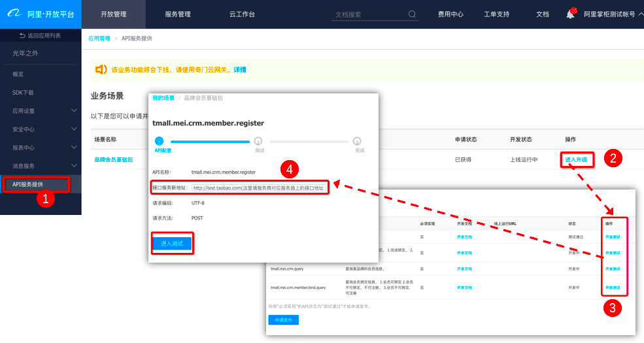Click the tmall.mei.crm.member.bind.query API name
This screenshot has height=343, width=644.
[298, 287]
